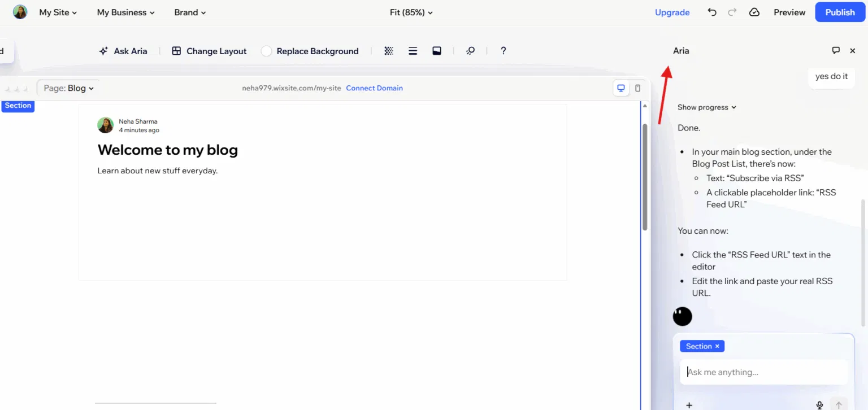Collapse the Show progress section

(x=706, y=107)
